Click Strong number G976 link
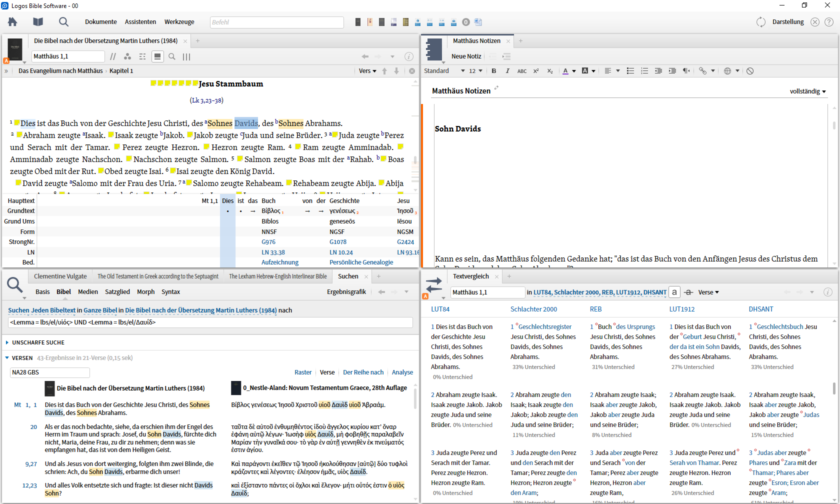Screen dimensions: 840x504 click(x=268, y=242)
